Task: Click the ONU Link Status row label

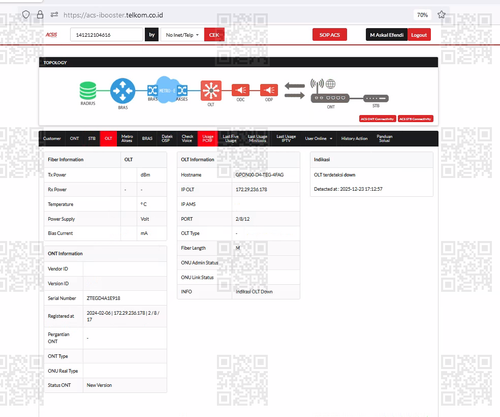Action: [197, 277]
